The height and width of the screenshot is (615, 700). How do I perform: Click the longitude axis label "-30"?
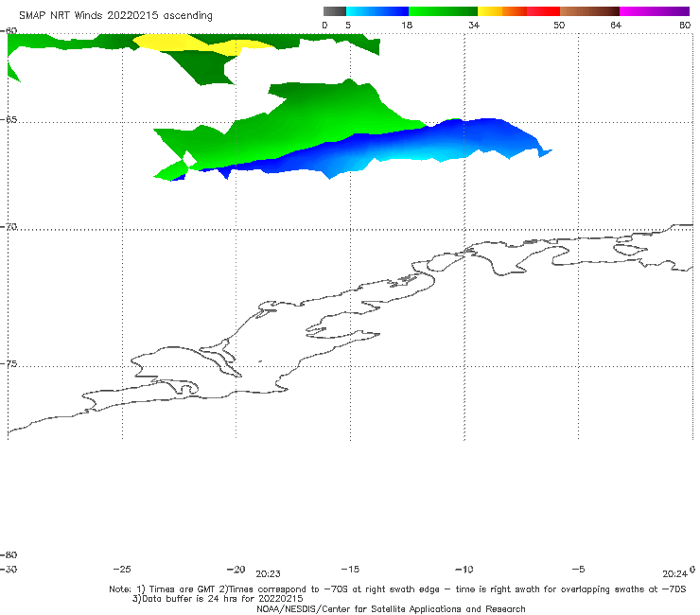pos(9,570)
